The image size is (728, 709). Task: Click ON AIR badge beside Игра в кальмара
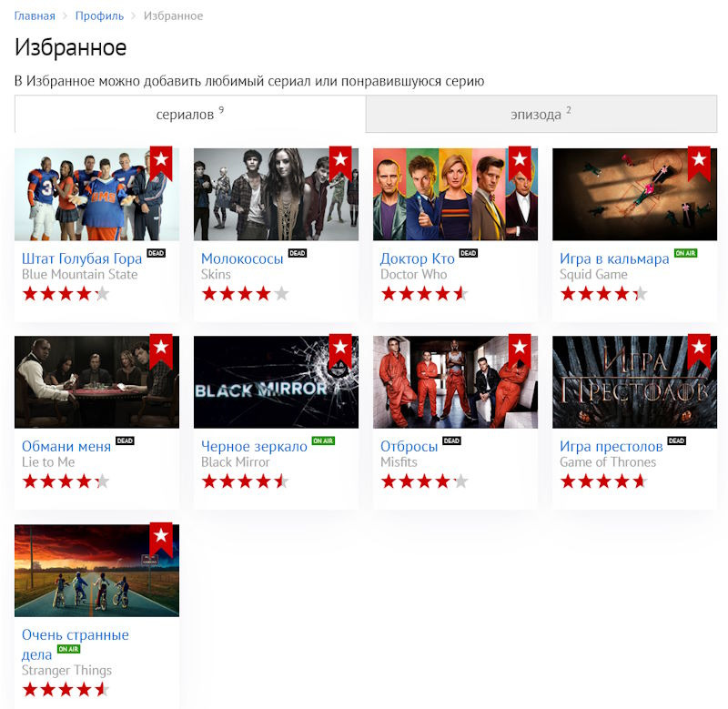click(686, 253)
